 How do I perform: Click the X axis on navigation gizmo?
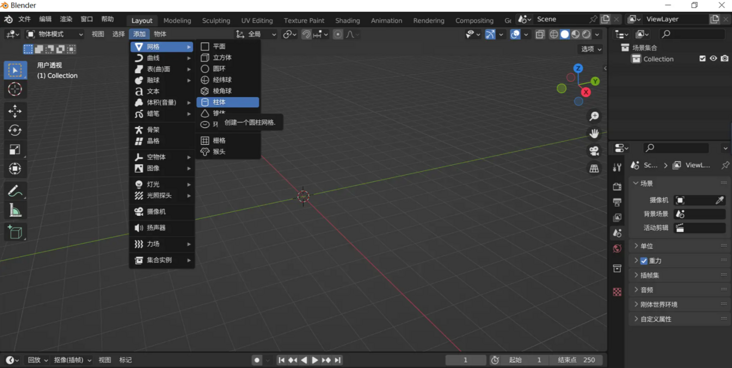click(585, 92)
